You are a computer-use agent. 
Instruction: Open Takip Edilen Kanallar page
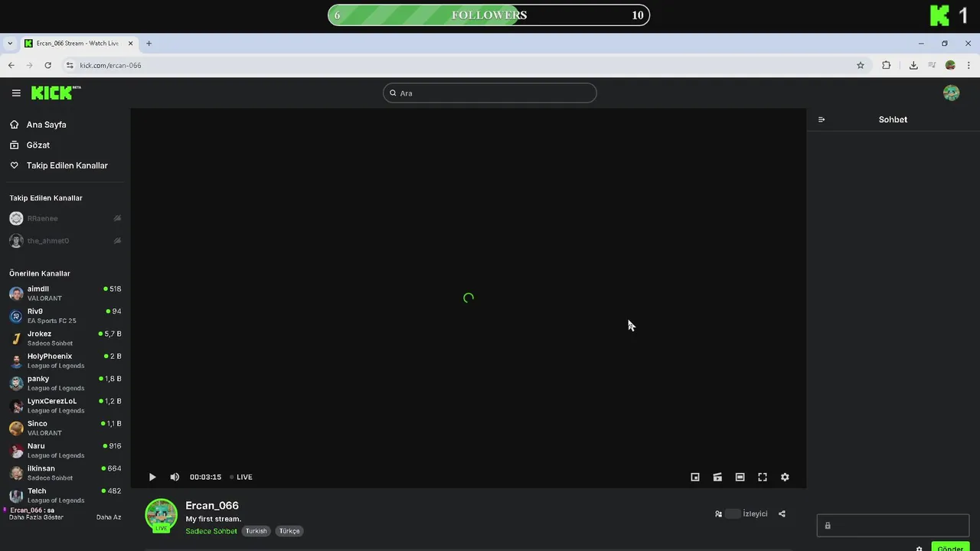pos(65,165)
